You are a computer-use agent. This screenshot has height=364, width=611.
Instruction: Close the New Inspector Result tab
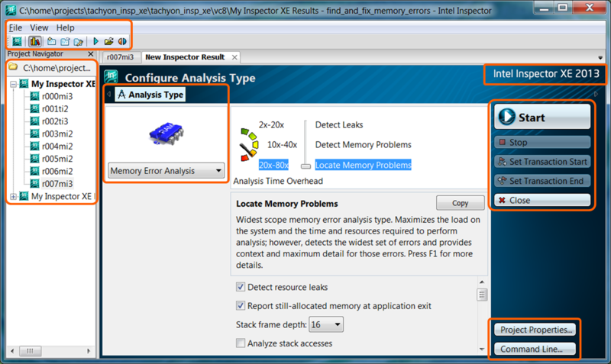(234, 57)
